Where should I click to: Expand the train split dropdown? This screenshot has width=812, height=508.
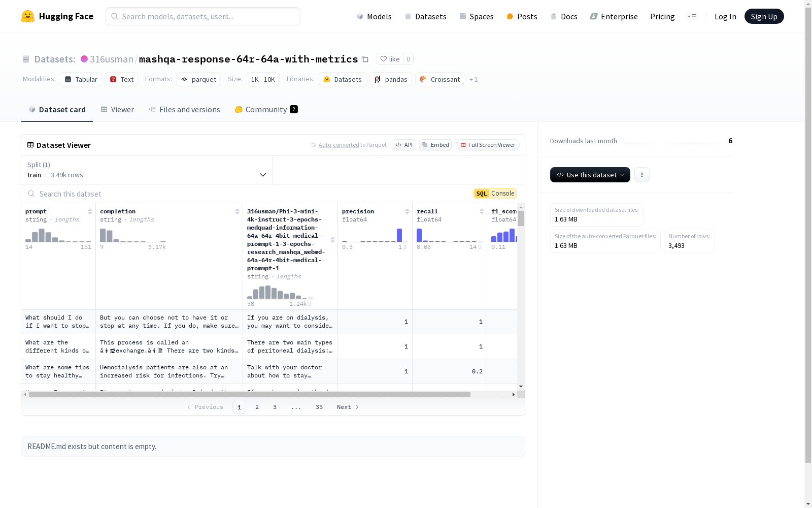pyautogui.click(x=147, y=170)
